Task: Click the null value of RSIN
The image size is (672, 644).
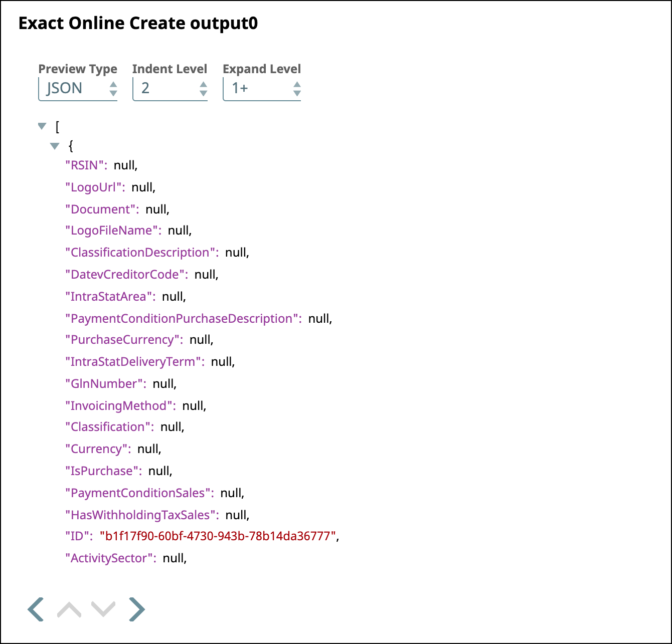Action: pos(124,165)
